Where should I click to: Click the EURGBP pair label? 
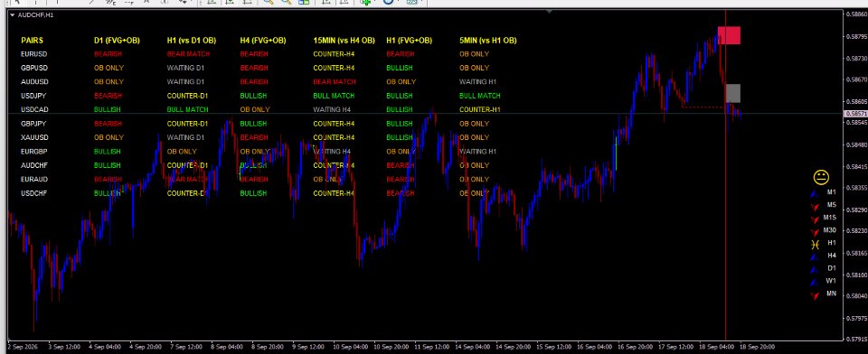(x=34, y=152)
